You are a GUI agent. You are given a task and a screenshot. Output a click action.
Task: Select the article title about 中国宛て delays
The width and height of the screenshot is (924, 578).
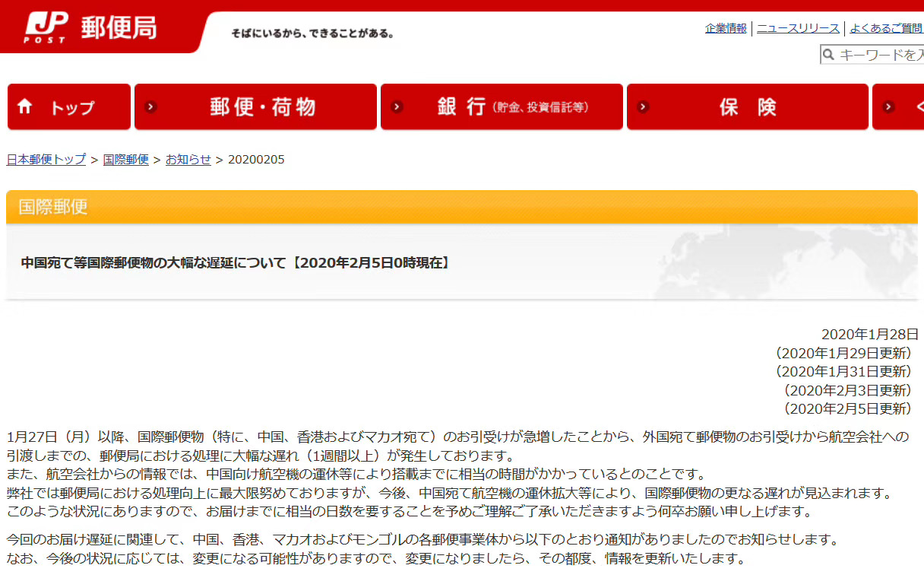(236, 263)
